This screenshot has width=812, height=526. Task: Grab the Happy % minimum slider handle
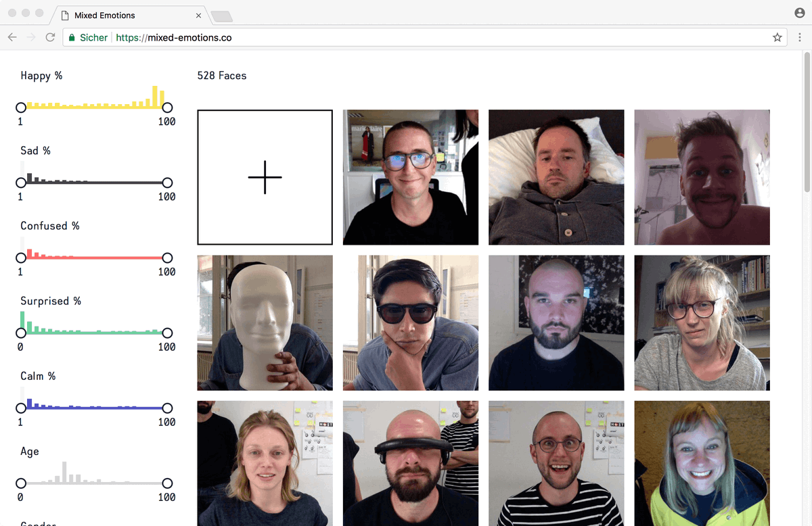pos(21,107)
